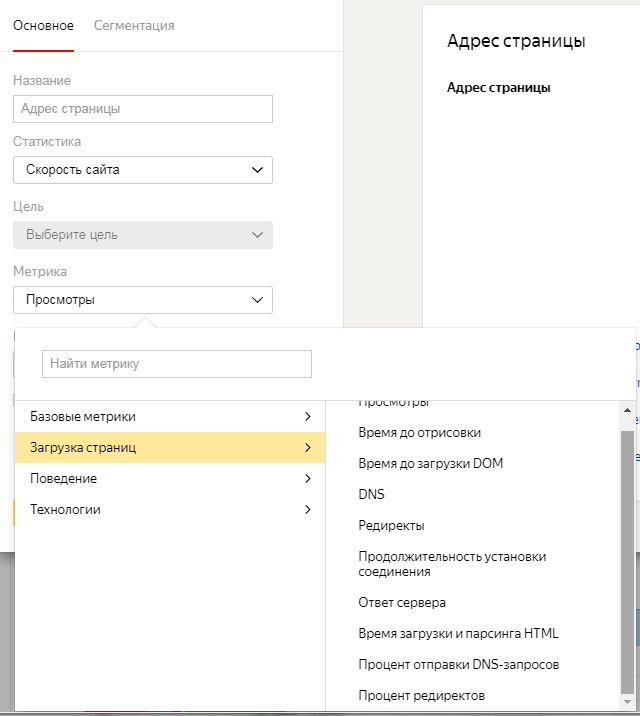Select the Время до загрузки DOM metric
Image resolution: width=640 pixels, height=716 pixels.
coord(428,464)
